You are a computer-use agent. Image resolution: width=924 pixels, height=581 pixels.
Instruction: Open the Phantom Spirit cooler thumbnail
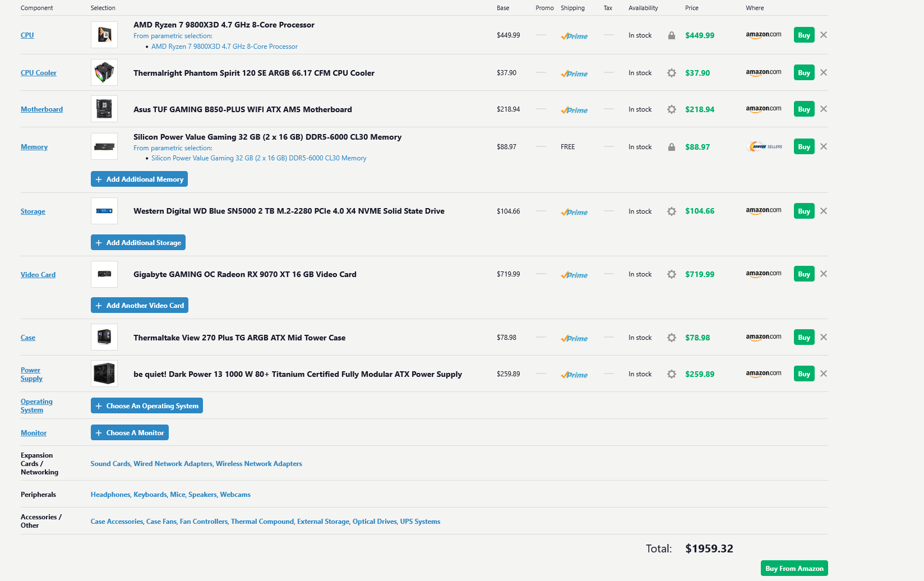104,72
